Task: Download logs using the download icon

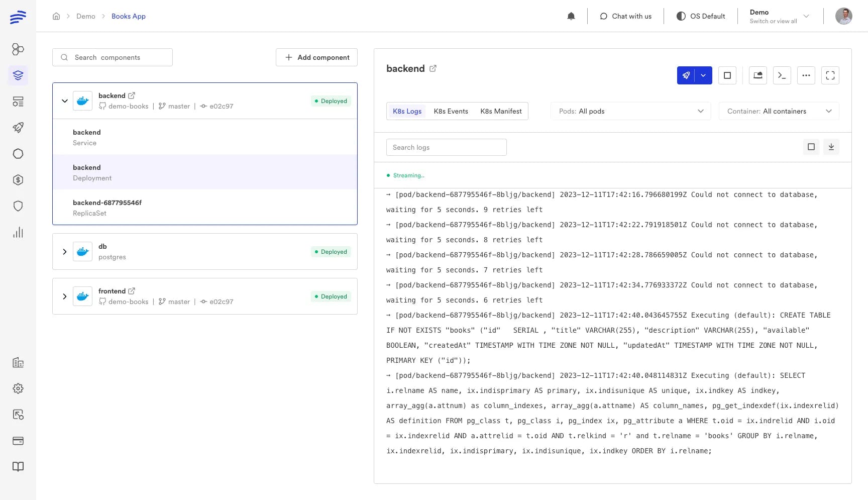Action: [831, 147]
